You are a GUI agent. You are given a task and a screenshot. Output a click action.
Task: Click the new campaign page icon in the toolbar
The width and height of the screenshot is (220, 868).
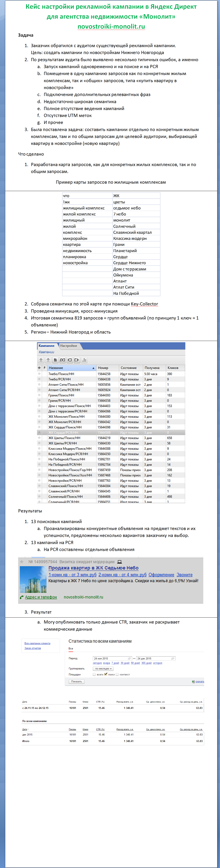coord(55,360)
